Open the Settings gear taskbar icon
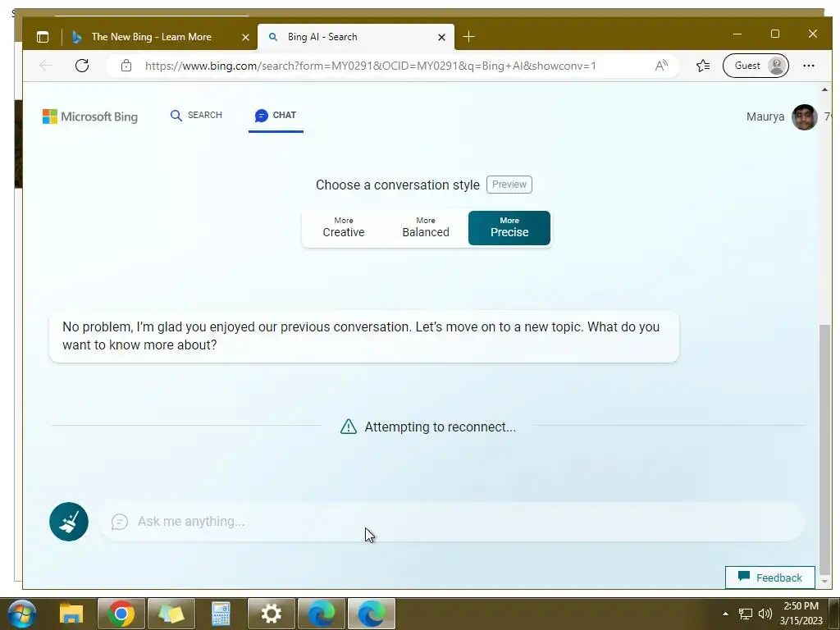840x630 pixels. [271, 614]
